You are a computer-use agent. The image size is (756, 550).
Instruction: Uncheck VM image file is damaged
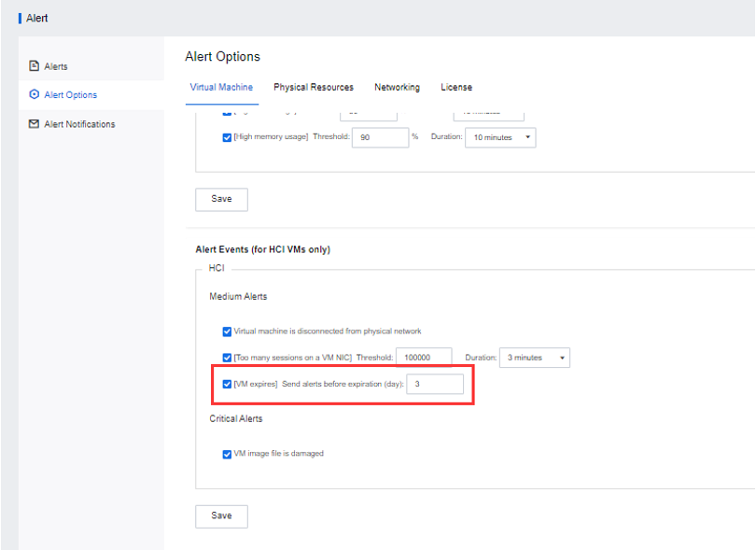[227, 454]
